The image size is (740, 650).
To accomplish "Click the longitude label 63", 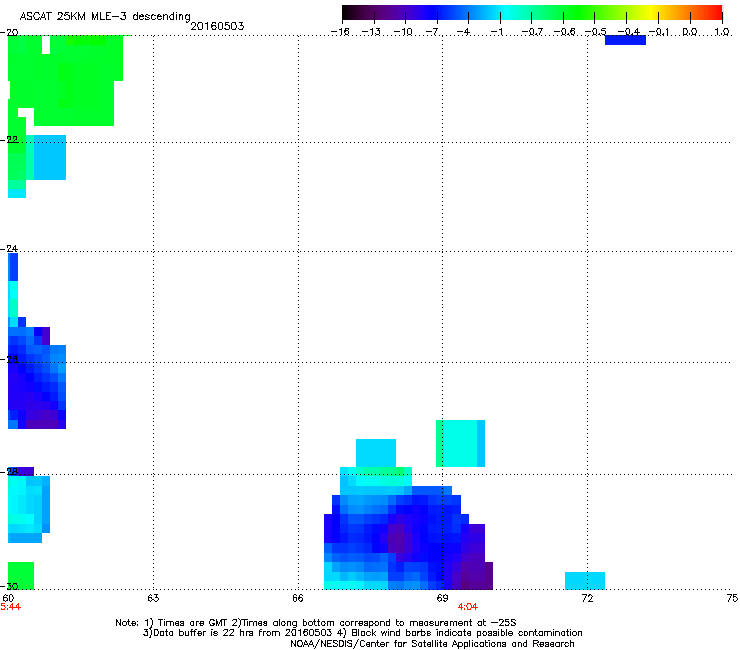I will [x=153, y=598].
